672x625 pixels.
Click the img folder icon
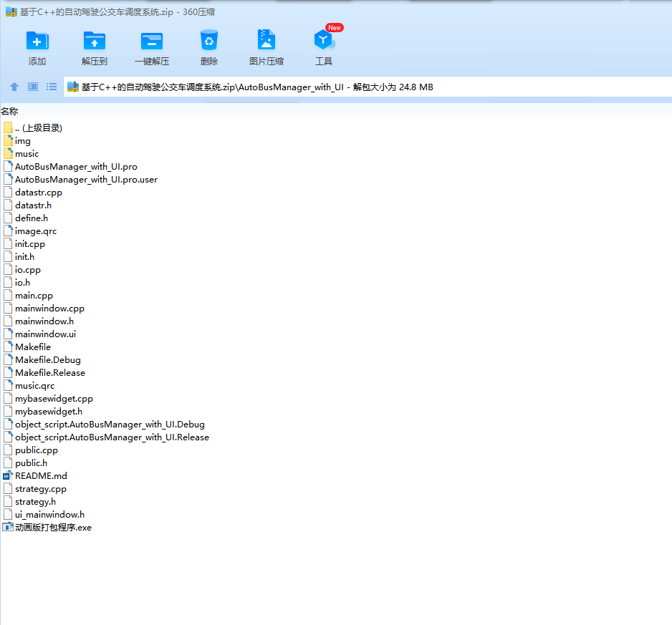coord(8,140)
